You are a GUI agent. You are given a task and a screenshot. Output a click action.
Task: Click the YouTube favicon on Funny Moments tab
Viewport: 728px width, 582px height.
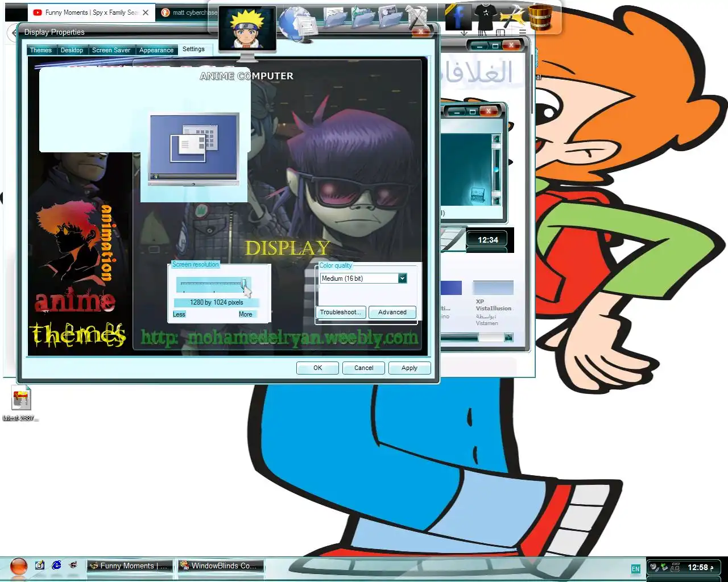click(x=38, y=13)
